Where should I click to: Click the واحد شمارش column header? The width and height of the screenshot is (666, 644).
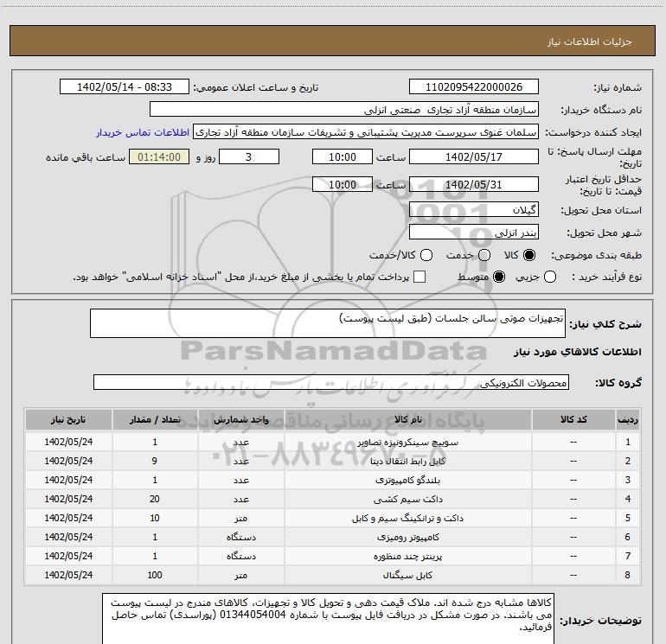coord(240,420)
